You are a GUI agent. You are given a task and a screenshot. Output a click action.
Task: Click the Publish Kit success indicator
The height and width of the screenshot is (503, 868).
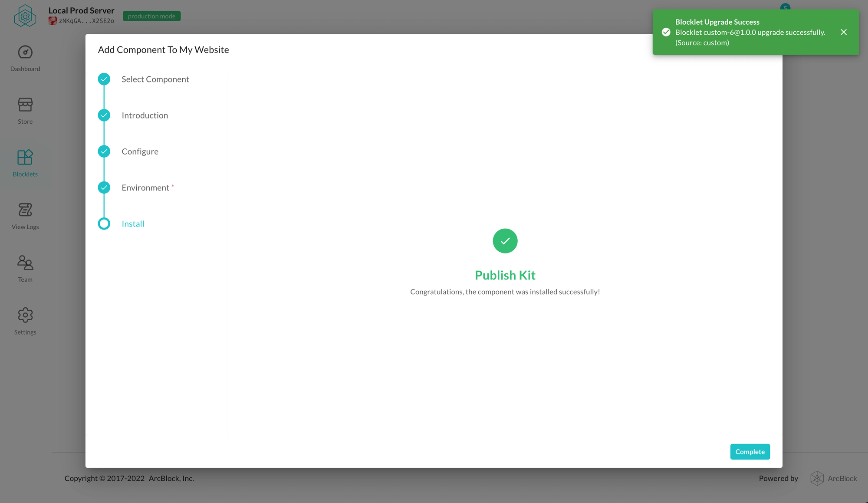coord(505,241)
